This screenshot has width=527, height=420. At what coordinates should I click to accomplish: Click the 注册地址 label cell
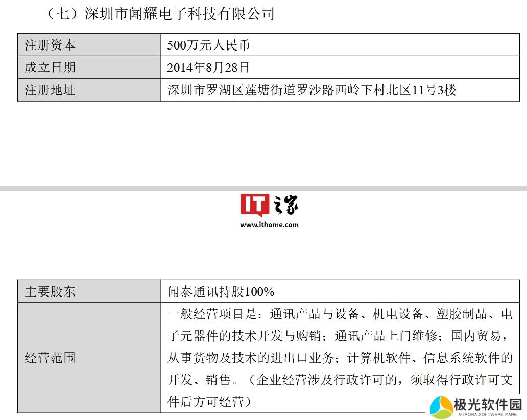[x=50, y=90]
